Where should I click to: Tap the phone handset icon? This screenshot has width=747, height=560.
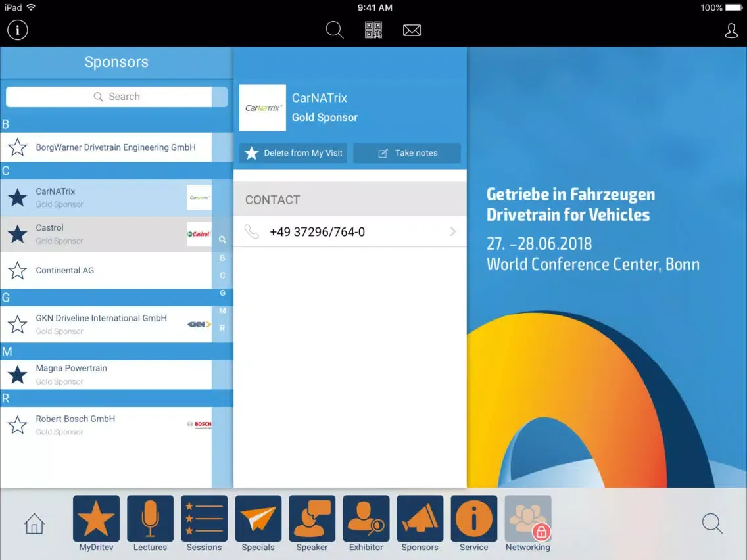[x=252, y=232]
